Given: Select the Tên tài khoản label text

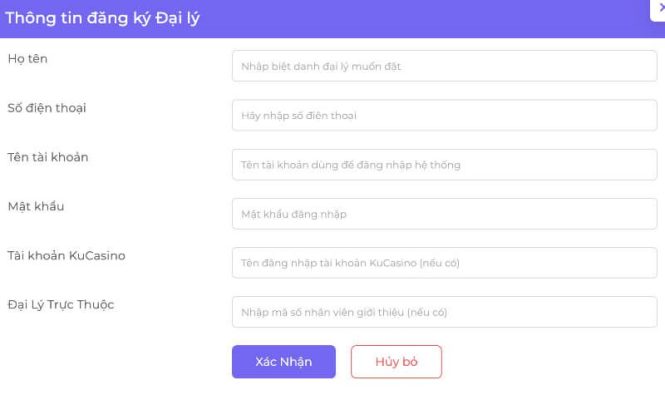Looking at the screenshot, I should click(x=48, y=157).
